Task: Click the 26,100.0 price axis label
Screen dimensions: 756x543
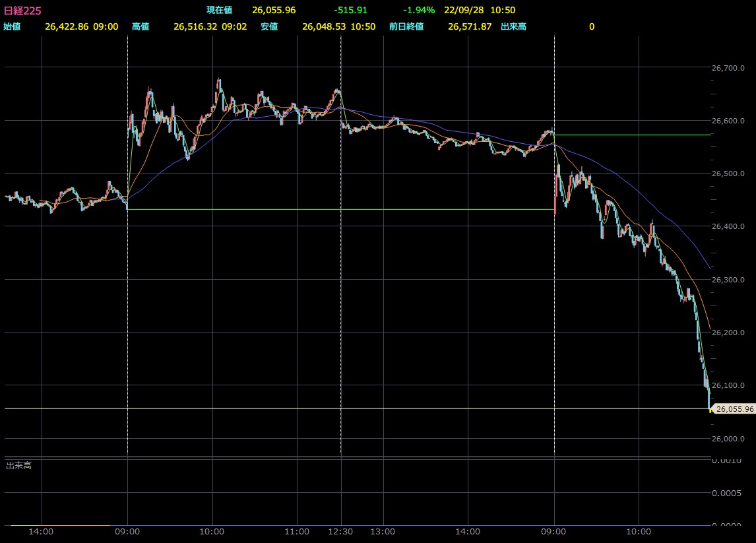Action: 728,385
